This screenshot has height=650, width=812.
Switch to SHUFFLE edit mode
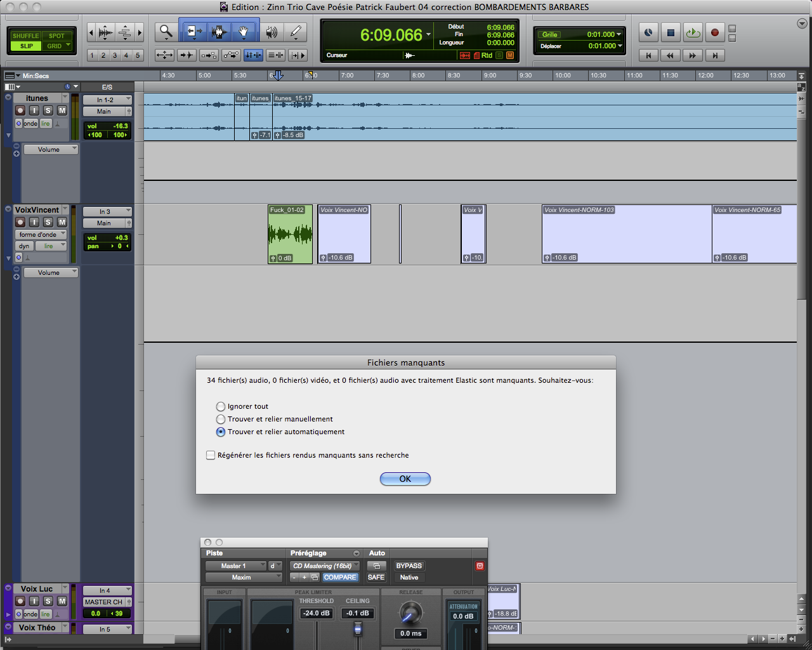[x=26, y=36]
